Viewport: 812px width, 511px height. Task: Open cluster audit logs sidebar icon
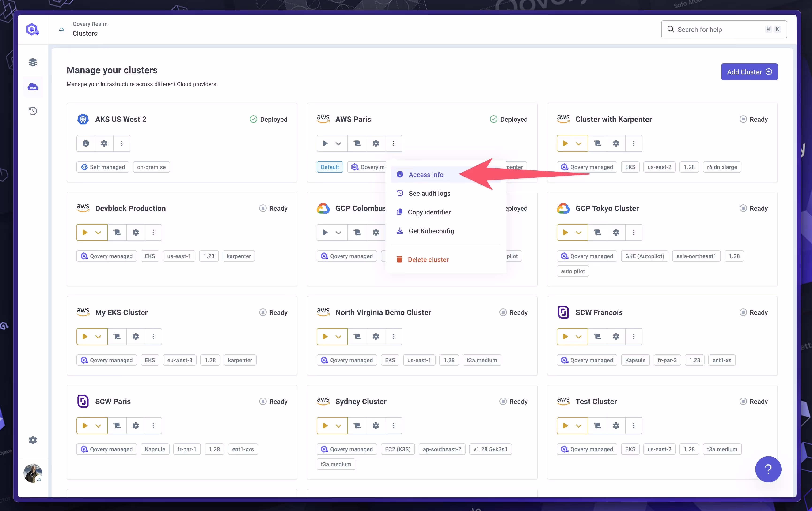(33, 111)
